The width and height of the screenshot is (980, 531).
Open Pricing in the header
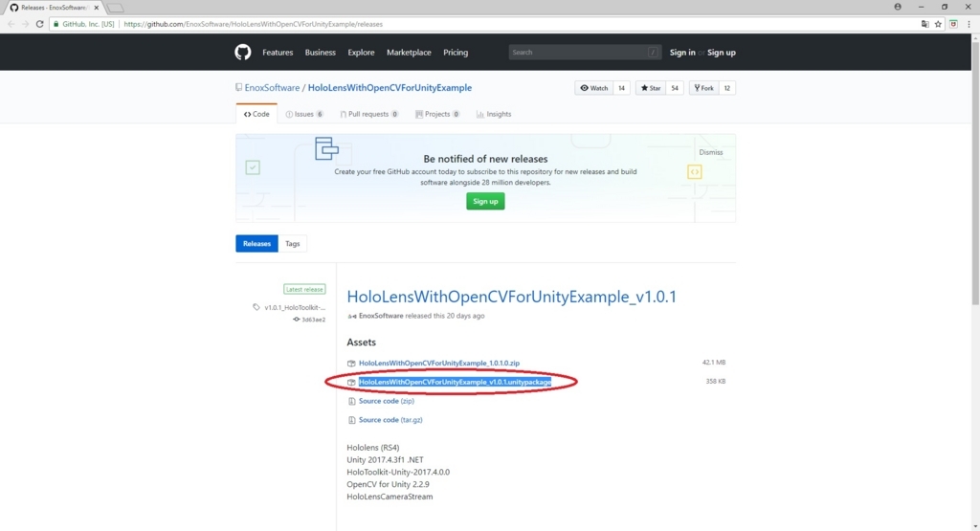click(456, 53)
